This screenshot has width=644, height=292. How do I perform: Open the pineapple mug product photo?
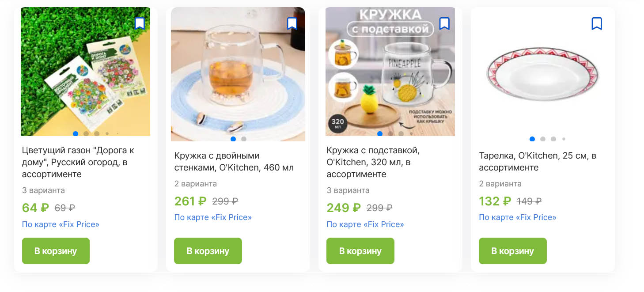coord(390,72)
